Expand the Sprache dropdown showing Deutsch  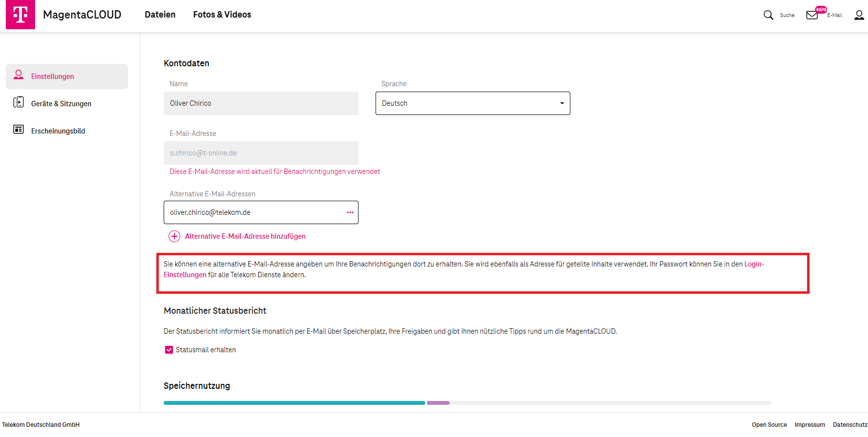473,103
